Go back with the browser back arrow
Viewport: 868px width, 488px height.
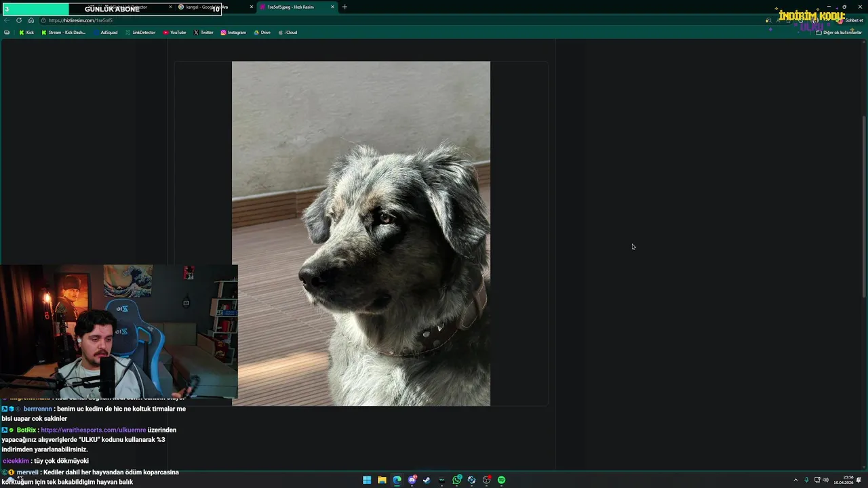click(7, 20)
